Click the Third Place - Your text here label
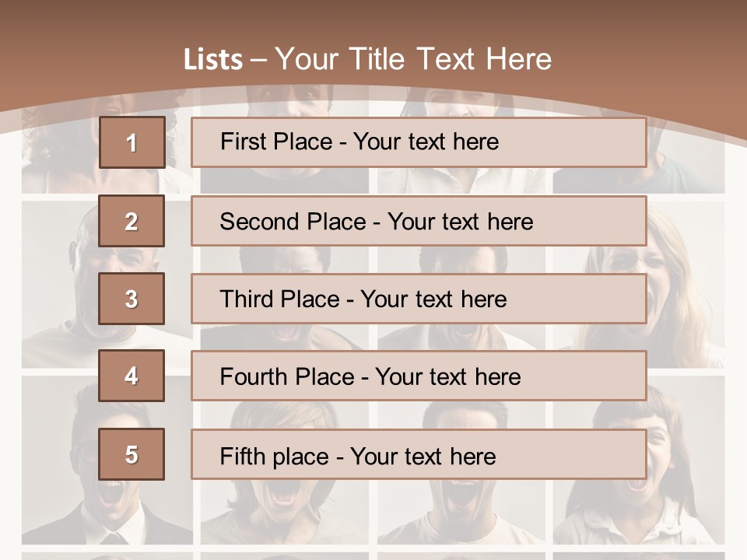This screenshot has width=747, height=560. click(363, 299)
